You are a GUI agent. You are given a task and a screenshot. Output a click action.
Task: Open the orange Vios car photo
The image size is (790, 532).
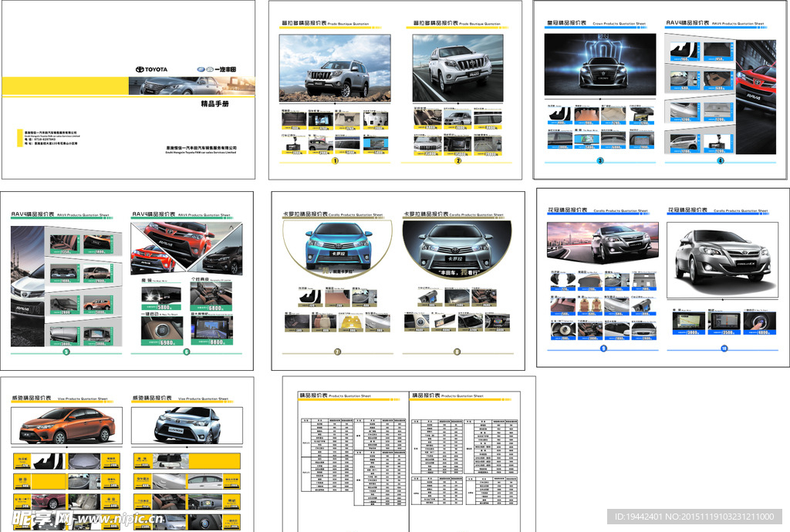(x=66, y=426)
